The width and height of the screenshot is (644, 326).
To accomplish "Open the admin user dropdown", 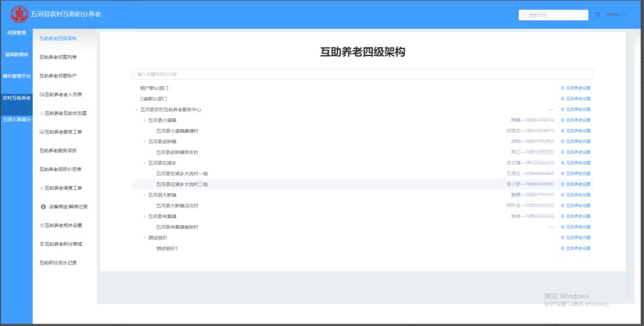I will pyautogui.click(x=617, y=14).
